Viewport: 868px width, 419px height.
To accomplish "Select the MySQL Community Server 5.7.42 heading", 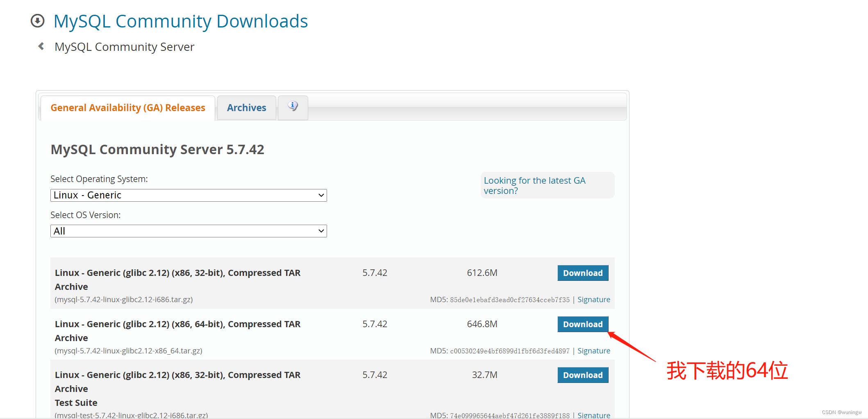I will (x=157, y=150).
